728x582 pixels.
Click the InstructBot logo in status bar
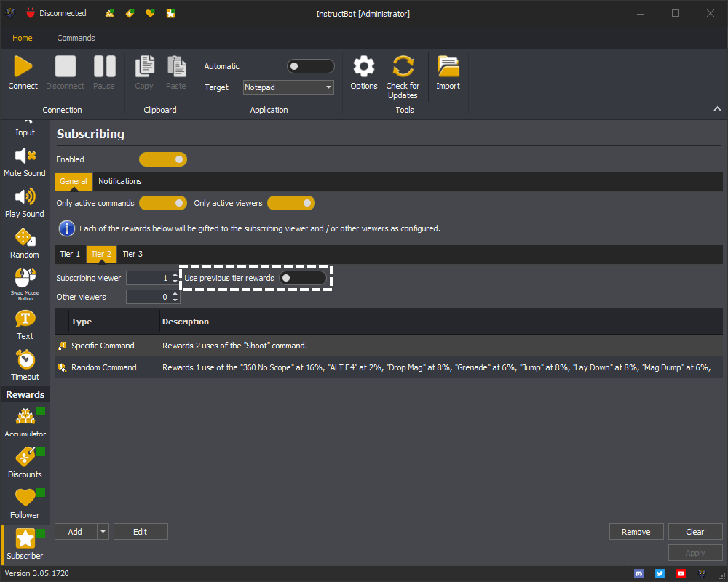[702, 574]
